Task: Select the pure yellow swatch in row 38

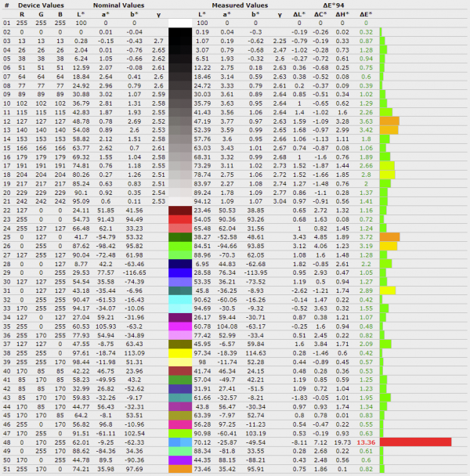Action: (180, 353)
